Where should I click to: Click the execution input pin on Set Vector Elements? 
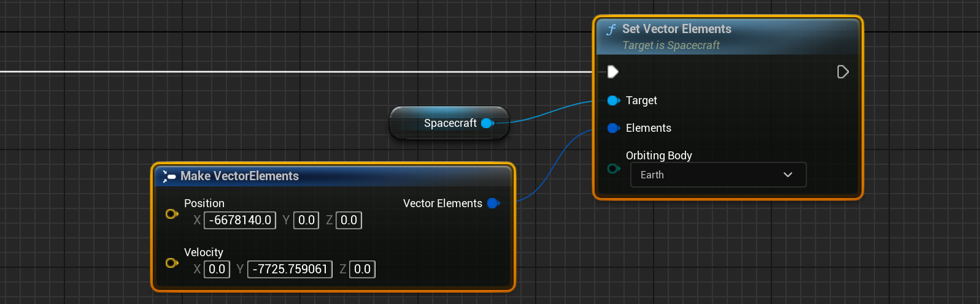tap(612, 72)
